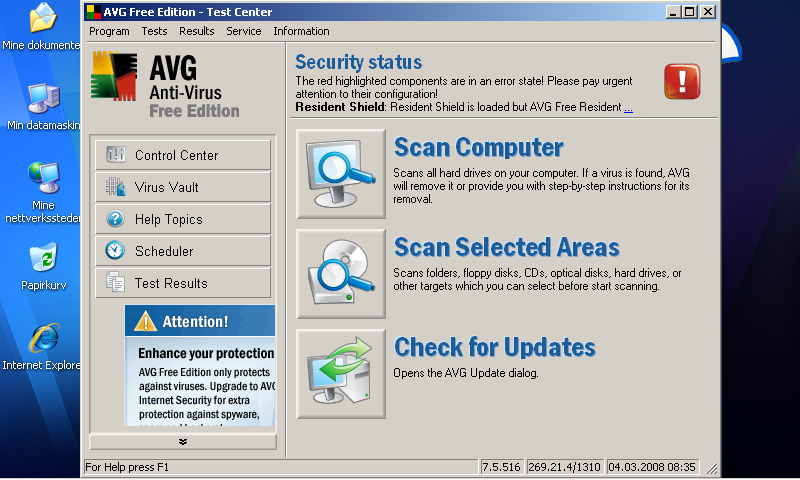Open the Scheduler
Image resolution: width=800 pixels, height=480 pixels.
(183, 251)
